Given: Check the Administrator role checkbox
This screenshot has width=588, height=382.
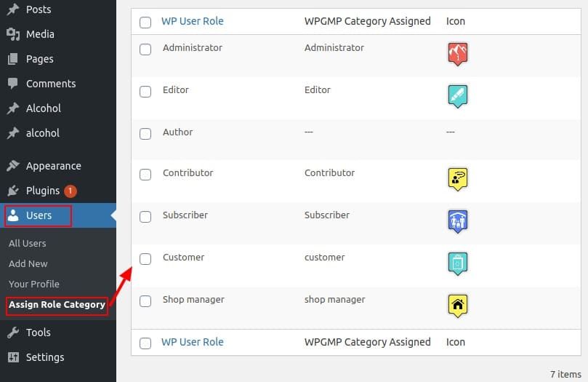Looking at the screenshot, I should (x=145, y=49).
